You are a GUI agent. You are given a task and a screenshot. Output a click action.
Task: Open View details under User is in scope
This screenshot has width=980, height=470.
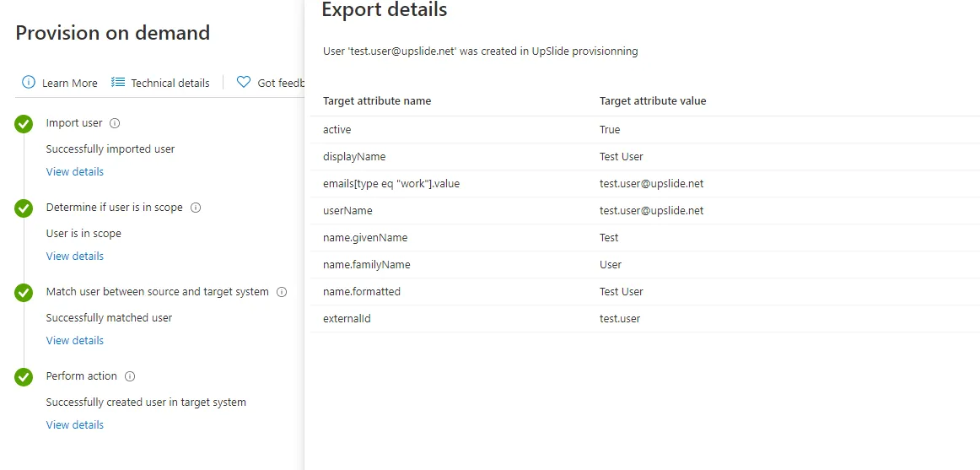click(x=75, y=256)
